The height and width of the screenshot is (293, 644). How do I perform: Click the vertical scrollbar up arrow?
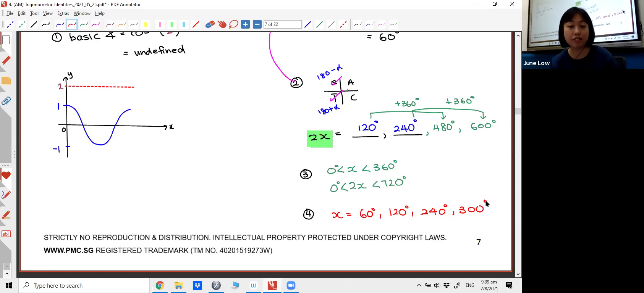(x=518, y=35)
